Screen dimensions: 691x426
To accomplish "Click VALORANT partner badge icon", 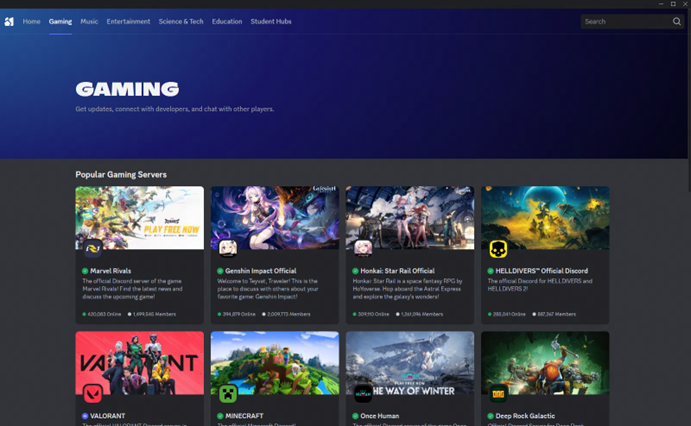I will click(85, 416).
